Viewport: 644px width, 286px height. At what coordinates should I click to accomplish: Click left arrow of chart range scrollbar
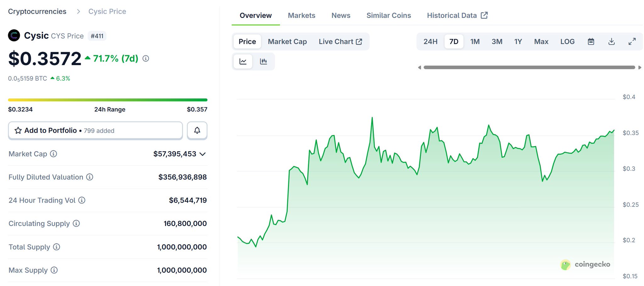[x=419, y=67]
